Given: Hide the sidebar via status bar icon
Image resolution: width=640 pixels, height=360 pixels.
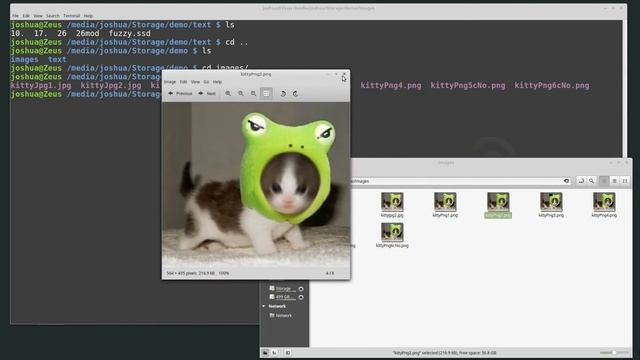Looking at the screenshot, I should pyautogui.click(x=288, y=353).
